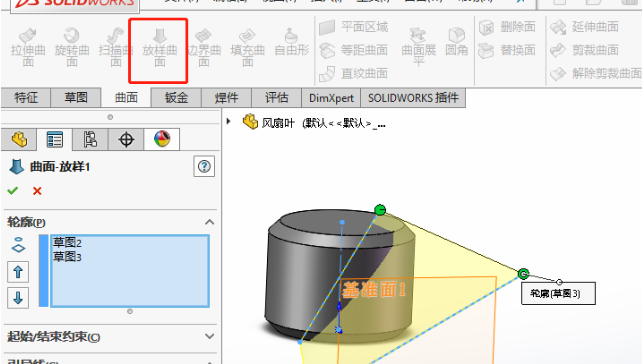Click the 基准面1 plane label
The width and height of the screenshot is (642, 364).
pos(373,289)
